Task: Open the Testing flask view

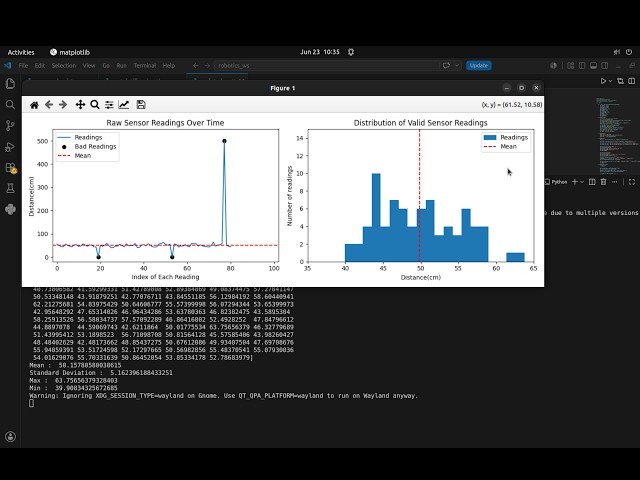Action: pos(10,188)
